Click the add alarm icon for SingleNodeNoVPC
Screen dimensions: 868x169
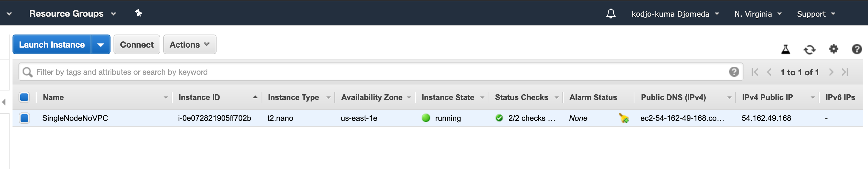click(x=624, y=118)
